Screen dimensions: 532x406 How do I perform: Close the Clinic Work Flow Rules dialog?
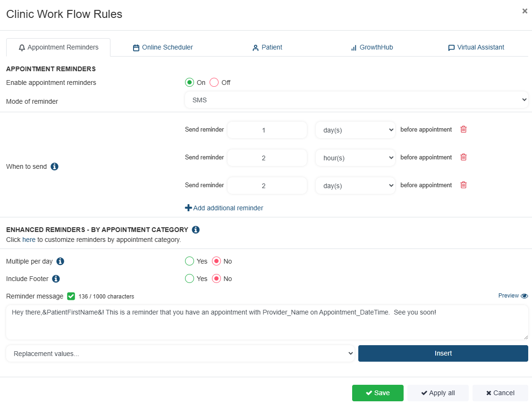(x=524, y=11)
